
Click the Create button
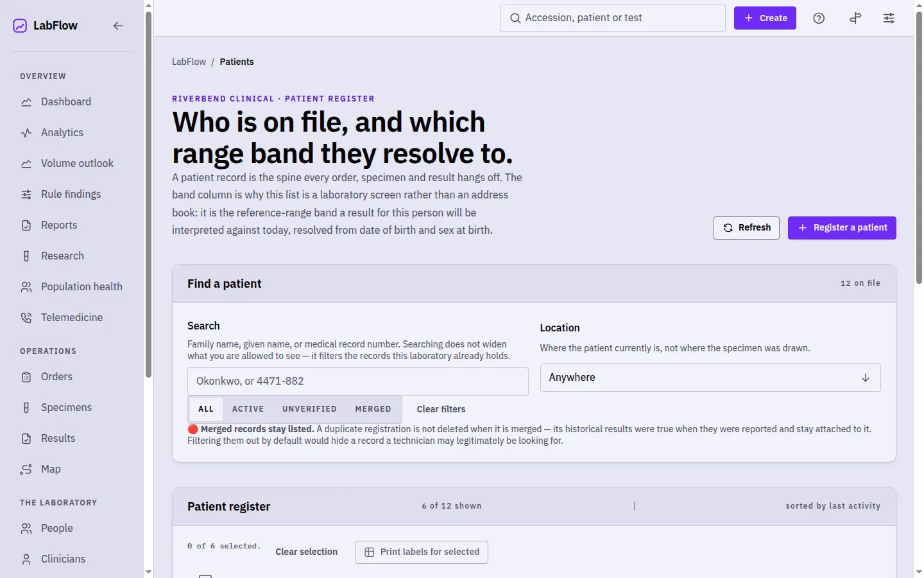coord(765,18)
